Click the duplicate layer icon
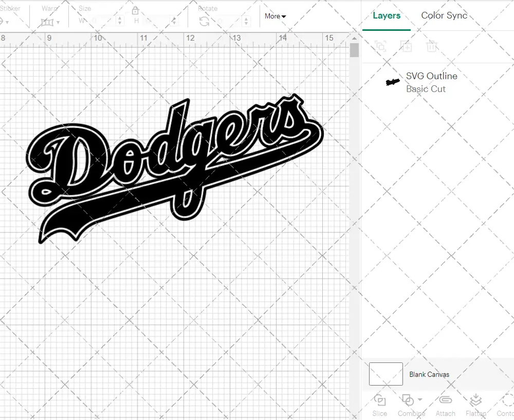This screenshot has height=420, width=514. [406, 46]
